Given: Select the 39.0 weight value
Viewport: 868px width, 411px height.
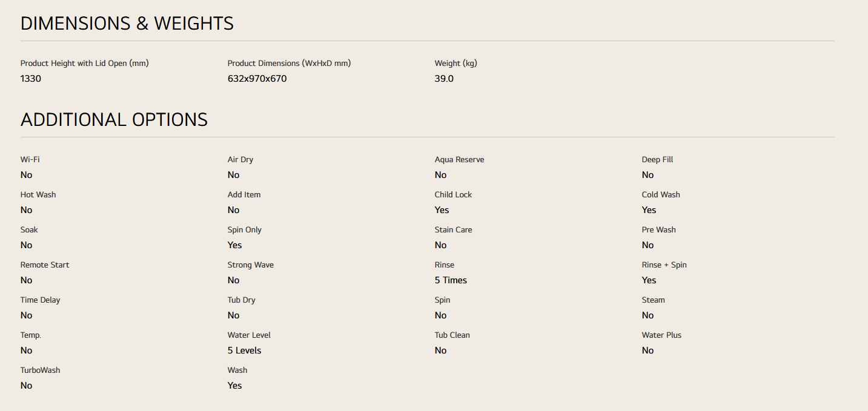Looking at the screenshot, I should pos(444,79).
